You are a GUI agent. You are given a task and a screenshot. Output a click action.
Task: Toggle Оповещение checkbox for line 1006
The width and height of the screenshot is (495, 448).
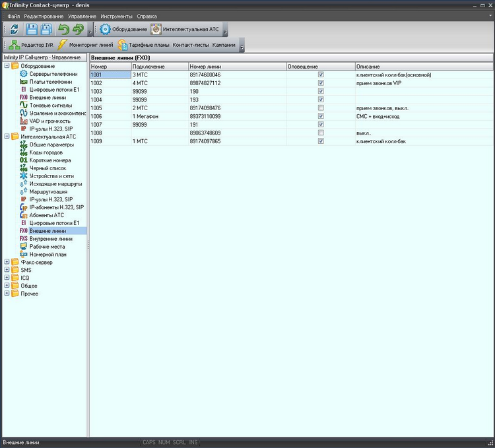coord(321,116)
